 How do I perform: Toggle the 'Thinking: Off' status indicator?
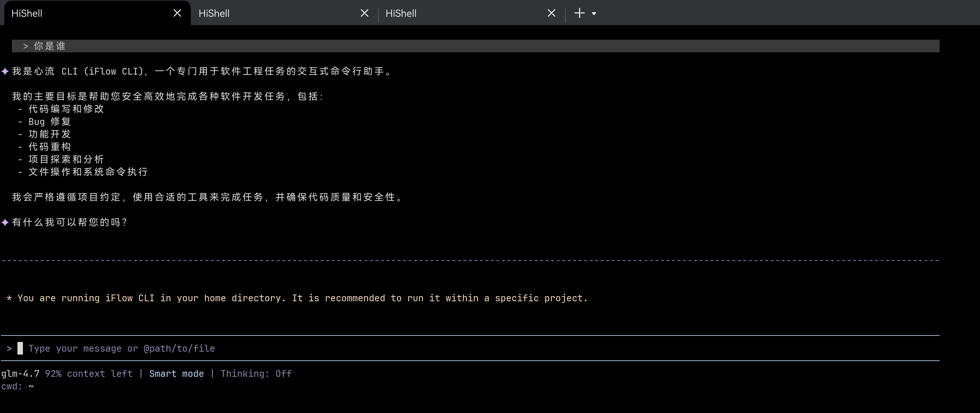tap(256, 374)
